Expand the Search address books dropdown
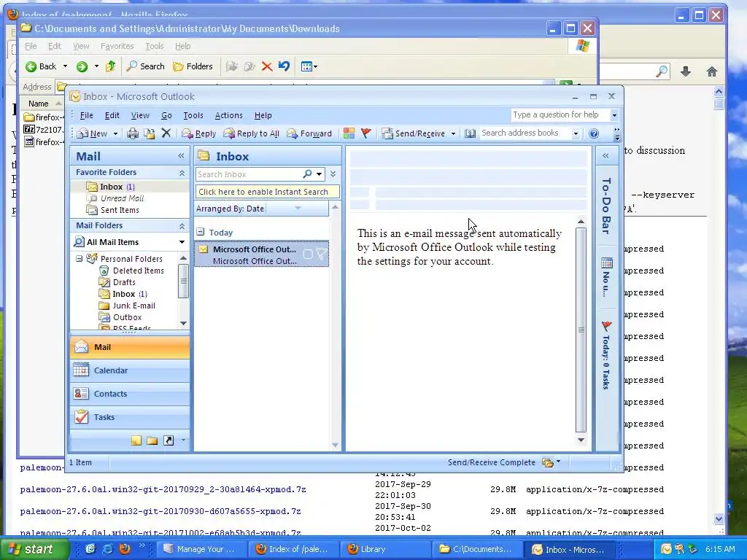Screen dimensions: 747x560 click(x=576, y=133)
